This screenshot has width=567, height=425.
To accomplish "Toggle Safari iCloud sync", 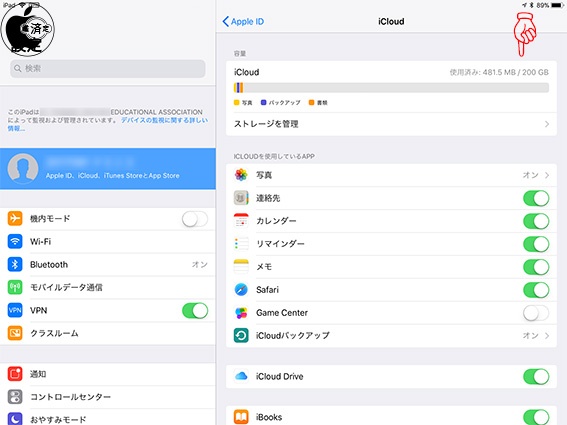I will click(536, 290).
